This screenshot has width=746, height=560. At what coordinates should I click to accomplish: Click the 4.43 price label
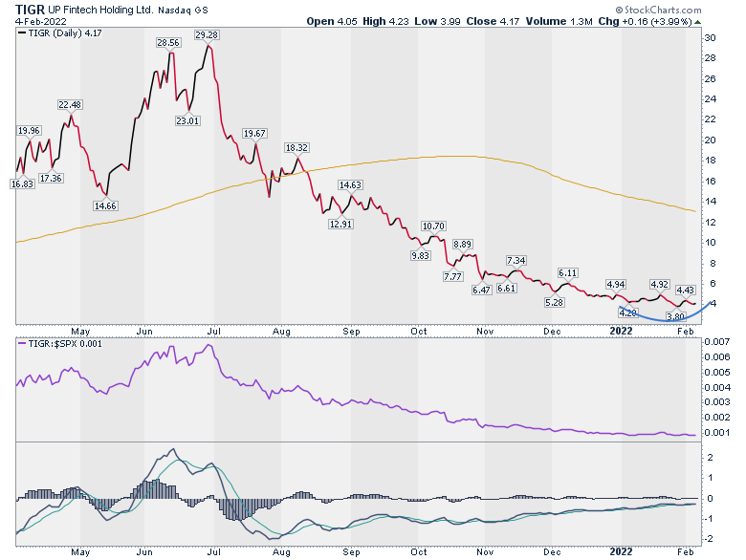click(686, 290)
